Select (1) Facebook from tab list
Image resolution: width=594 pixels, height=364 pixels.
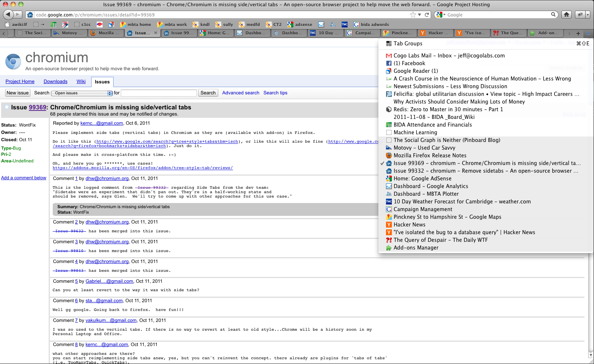point(486,63)
